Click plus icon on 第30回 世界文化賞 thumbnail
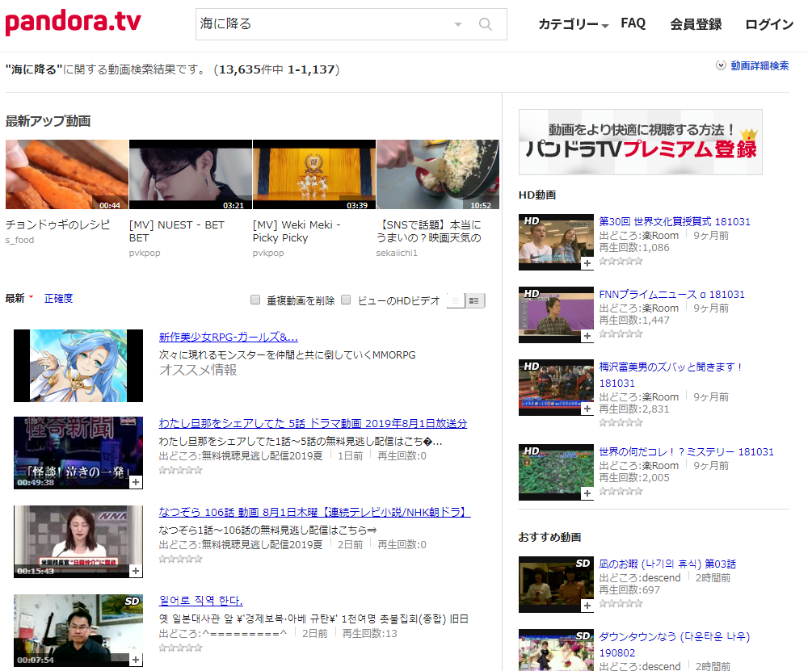Viewport: 812px width, 671px height. (587, 263)
